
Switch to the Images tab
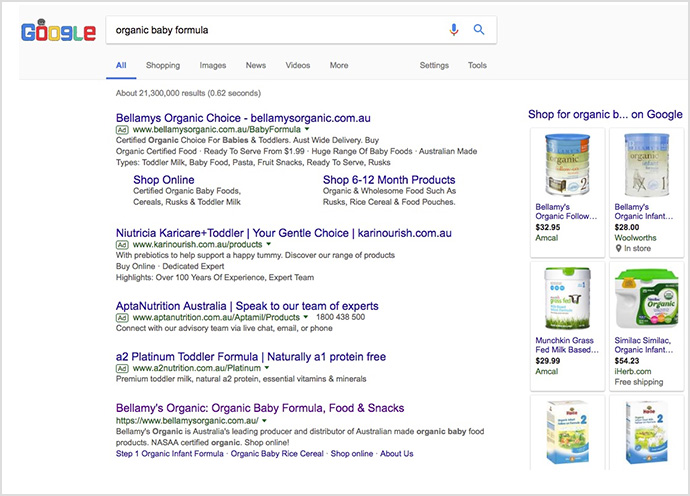click(x=213, y=66)
